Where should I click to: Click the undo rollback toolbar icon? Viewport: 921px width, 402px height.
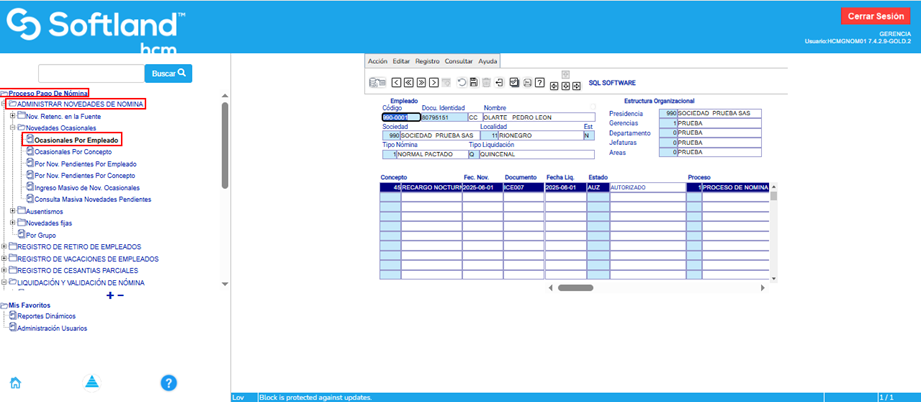(x=461, y=82)
